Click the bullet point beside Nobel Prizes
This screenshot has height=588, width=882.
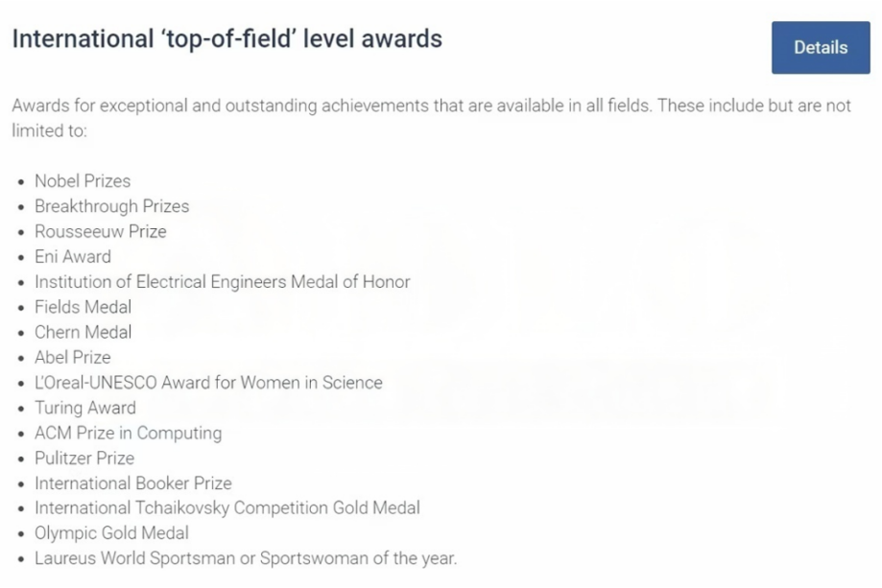[x=21, y=182]
